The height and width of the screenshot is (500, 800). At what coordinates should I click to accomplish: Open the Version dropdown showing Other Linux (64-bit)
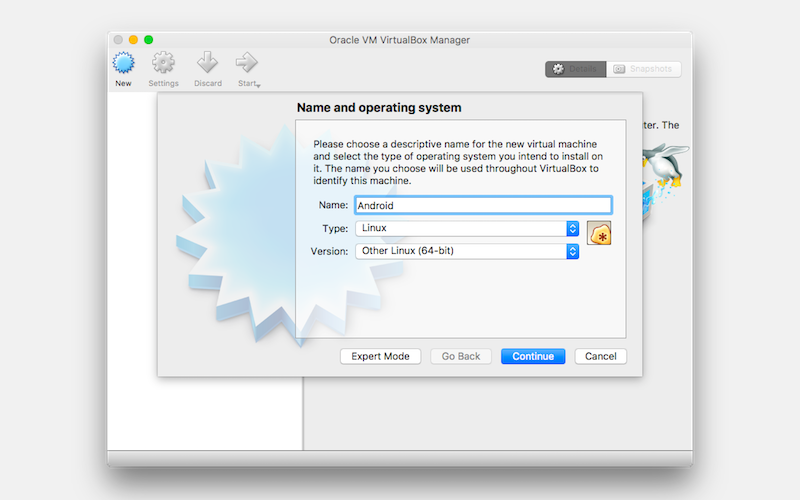(x=467, y=251)
